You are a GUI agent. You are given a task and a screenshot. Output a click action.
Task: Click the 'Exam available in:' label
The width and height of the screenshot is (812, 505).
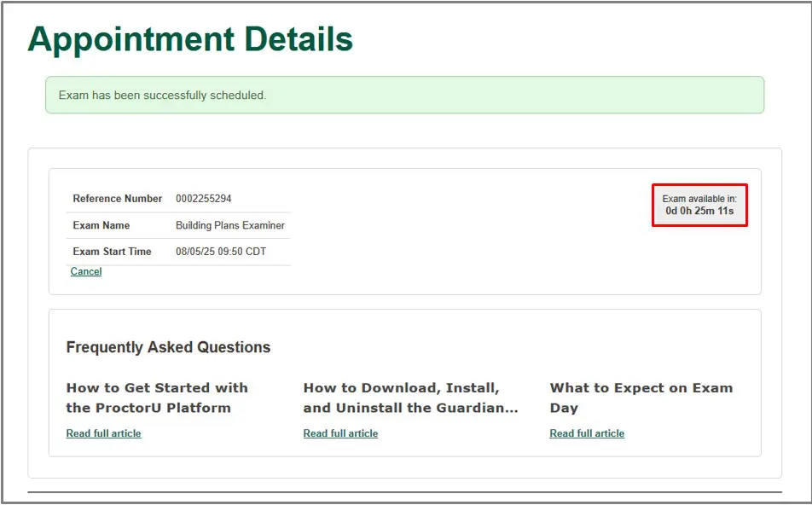pos(699,199)
